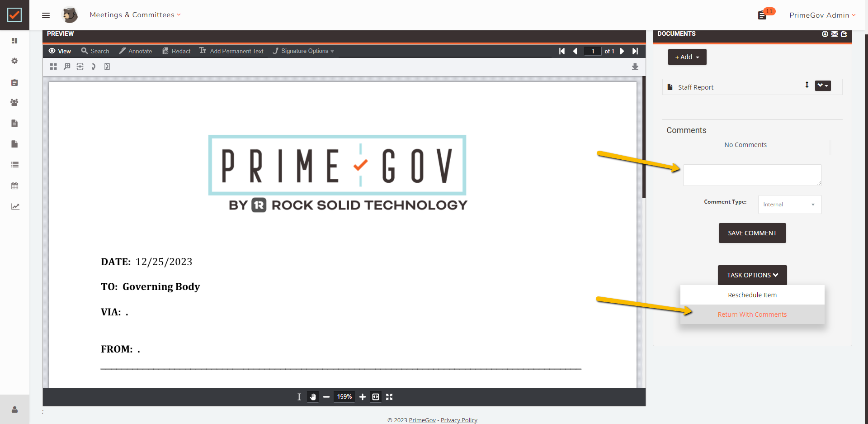Click the page number field
The width and height of the screenshot is (868, 424).
(x=593, y=51)
